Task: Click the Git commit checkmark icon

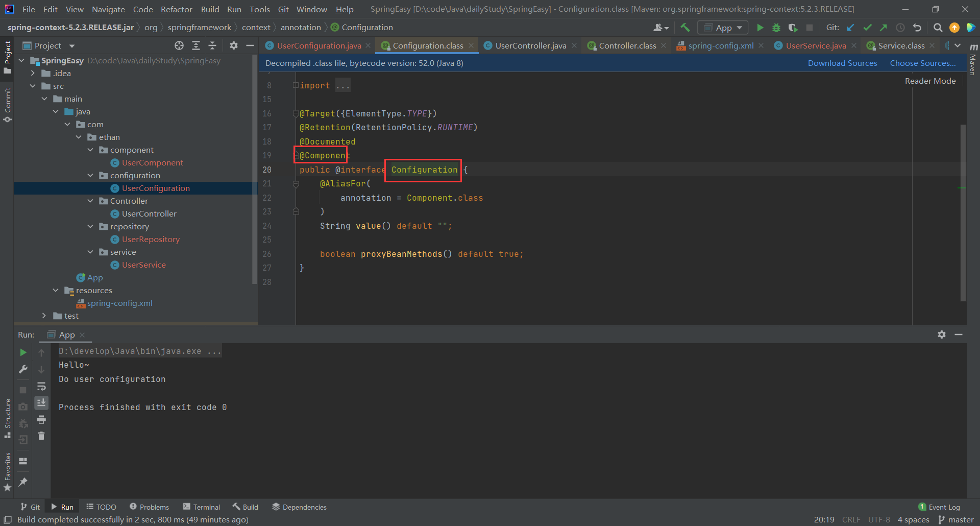Action: pos(867,28)
